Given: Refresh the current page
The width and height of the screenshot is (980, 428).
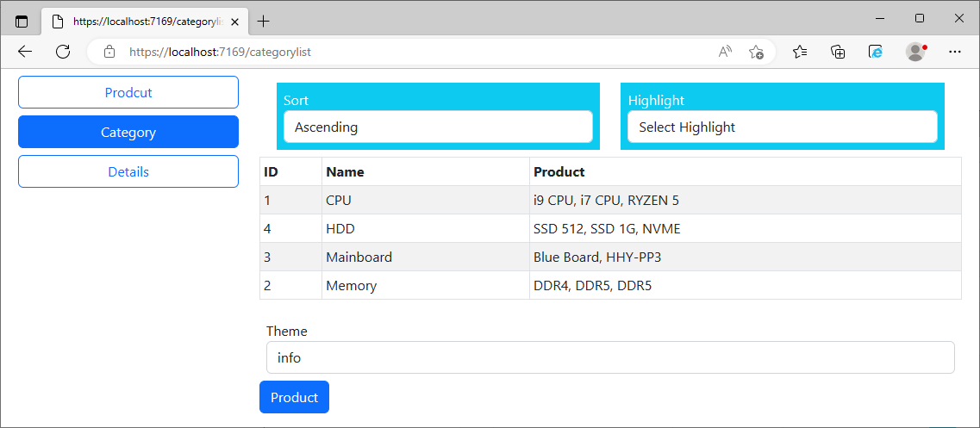Looking at the screenshot, I should [x=63, y=52].
